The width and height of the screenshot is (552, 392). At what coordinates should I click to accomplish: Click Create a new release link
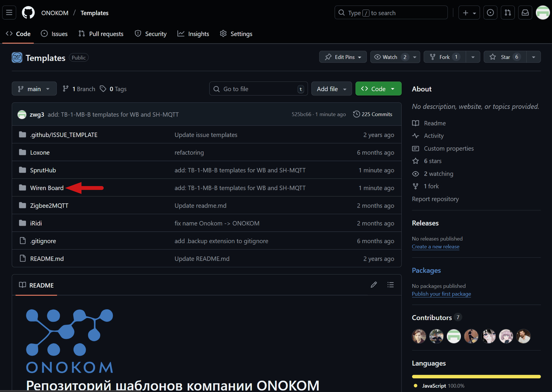pos(435,247)
